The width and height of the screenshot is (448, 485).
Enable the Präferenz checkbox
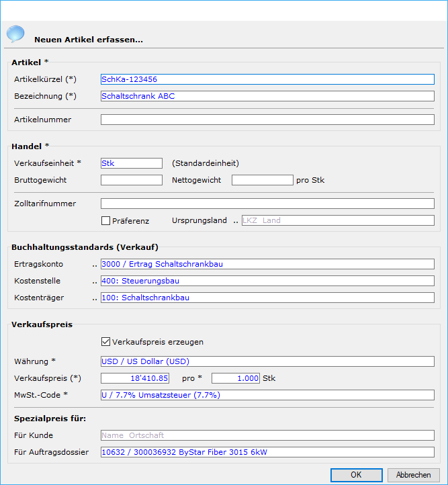click(x=105, y=220)
